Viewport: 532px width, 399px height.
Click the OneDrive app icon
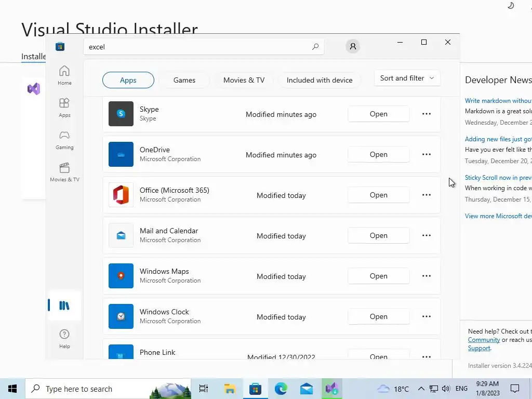[121, 154]
